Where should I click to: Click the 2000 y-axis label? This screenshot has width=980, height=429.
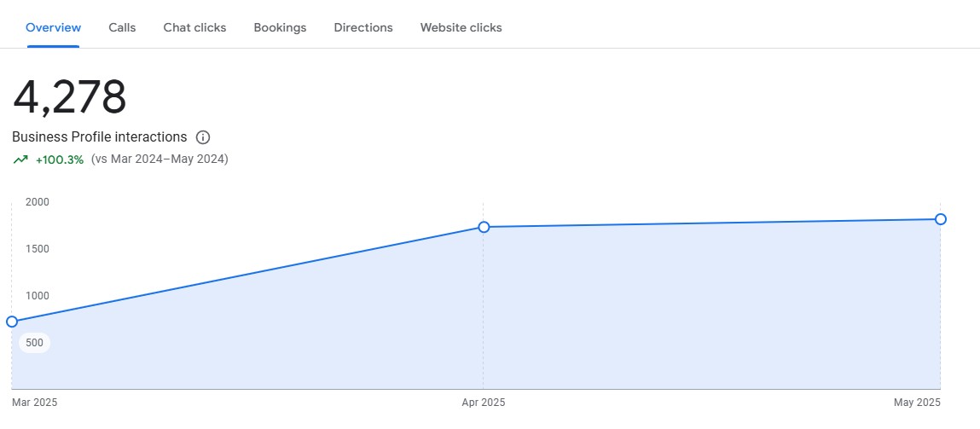coord(37,202)
